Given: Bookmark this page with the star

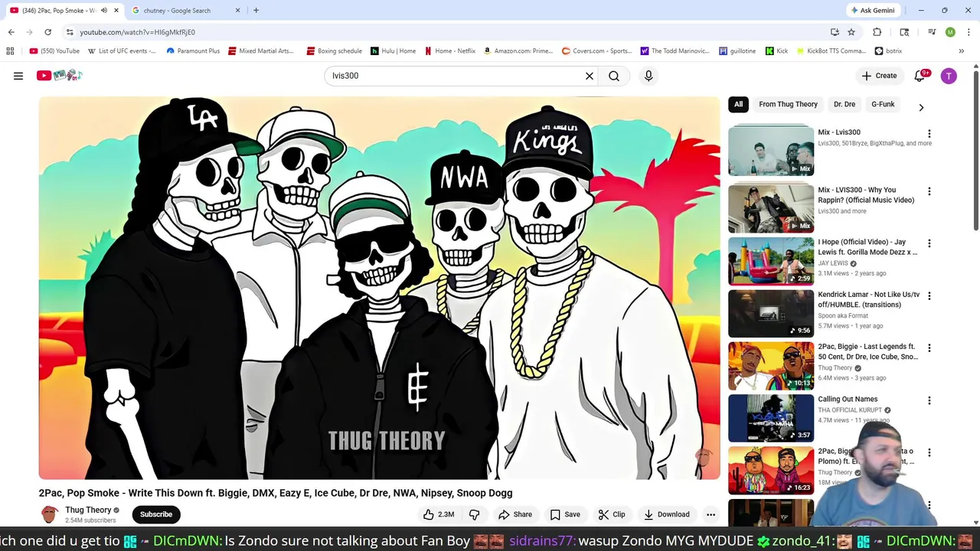Looking at the screenshot, I should 851,32.
